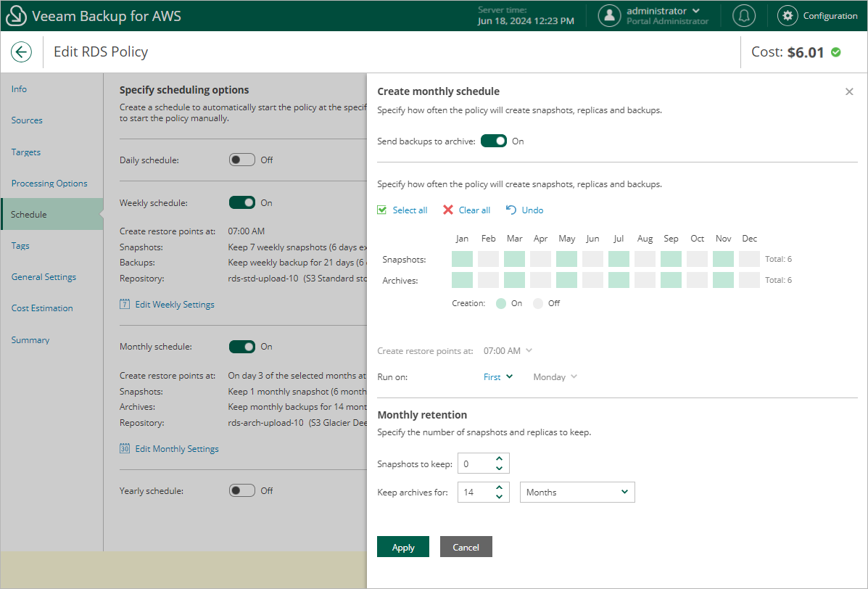Click the Keep archives for input field

click(x=483, y=492)
